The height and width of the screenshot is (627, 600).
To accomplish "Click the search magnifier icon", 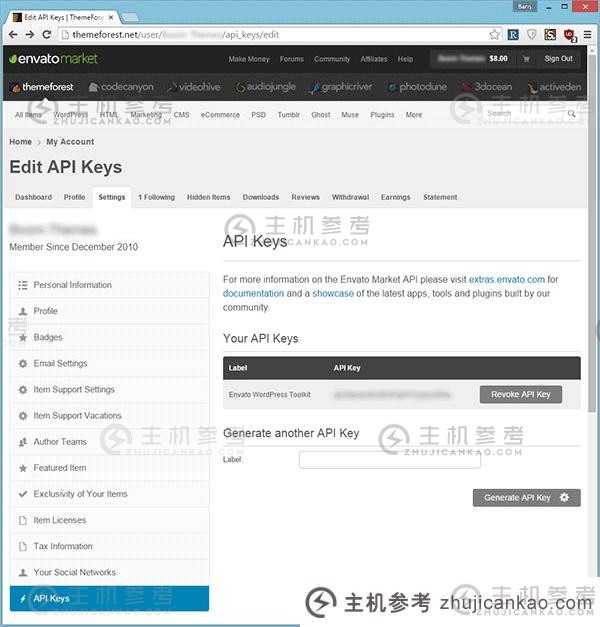I will click(x=572, y=114).
